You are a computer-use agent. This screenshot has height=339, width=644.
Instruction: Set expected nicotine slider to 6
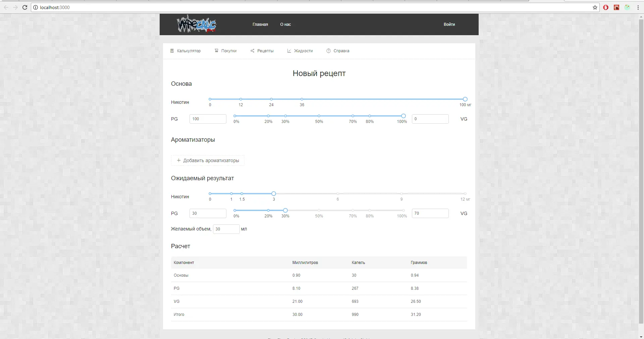point(338,194)
